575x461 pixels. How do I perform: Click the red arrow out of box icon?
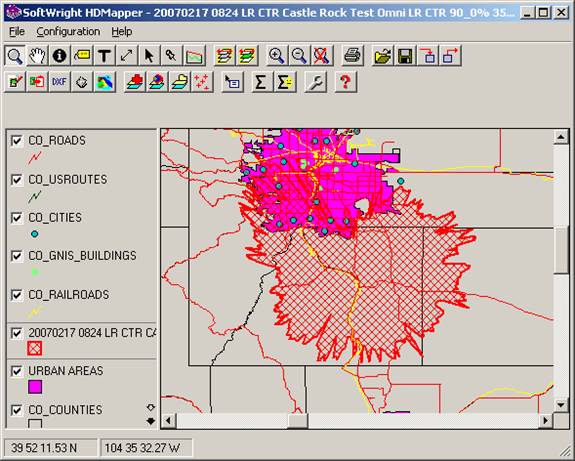point(450,56)
